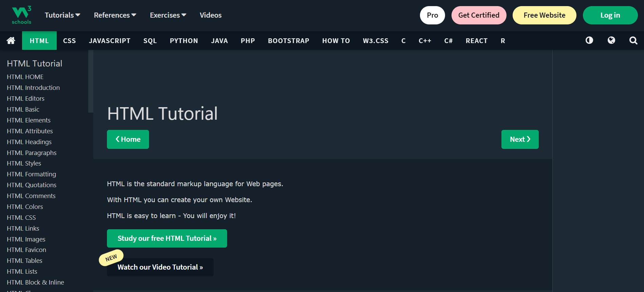Image resolution: width=644 pixels, height=292 pixels.
Task: Open HTML Colors in sidebar
Action: (x=25, y=207)
